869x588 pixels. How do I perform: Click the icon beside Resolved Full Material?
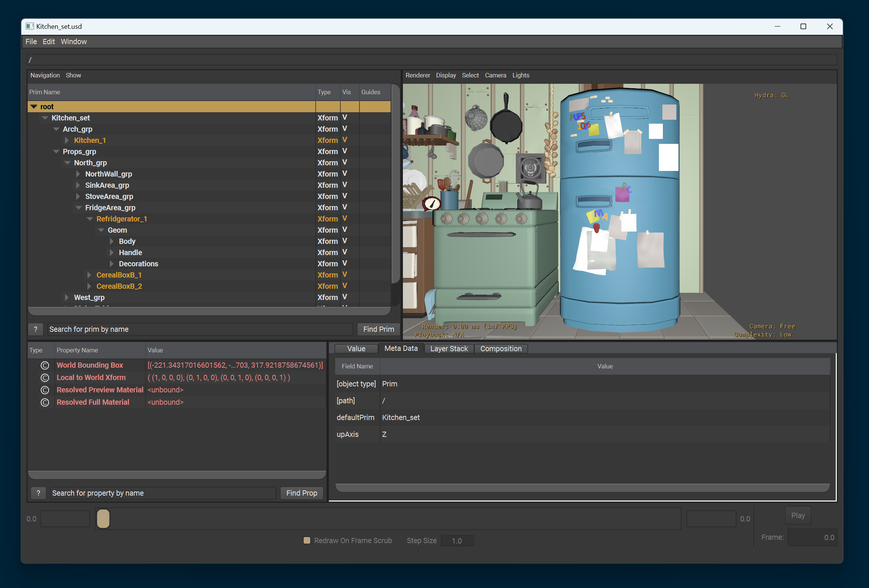45,402
